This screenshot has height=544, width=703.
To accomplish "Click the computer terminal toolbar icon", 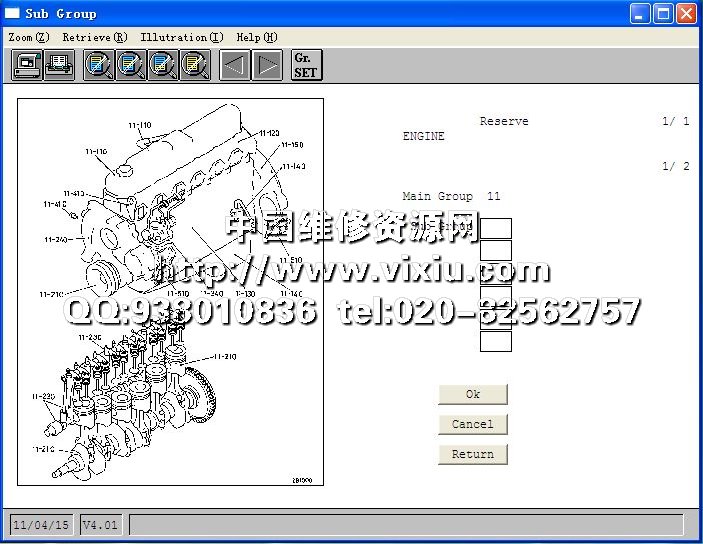I will click(x=27, y=66).
